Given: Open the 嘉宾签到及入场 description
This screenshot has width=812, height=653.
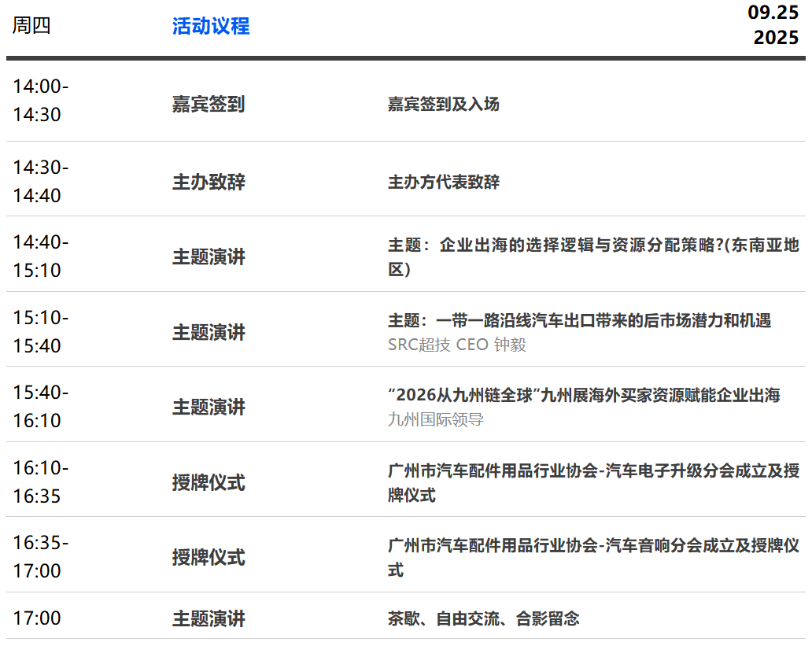Looking at the screenshot, I should [443, 104].
